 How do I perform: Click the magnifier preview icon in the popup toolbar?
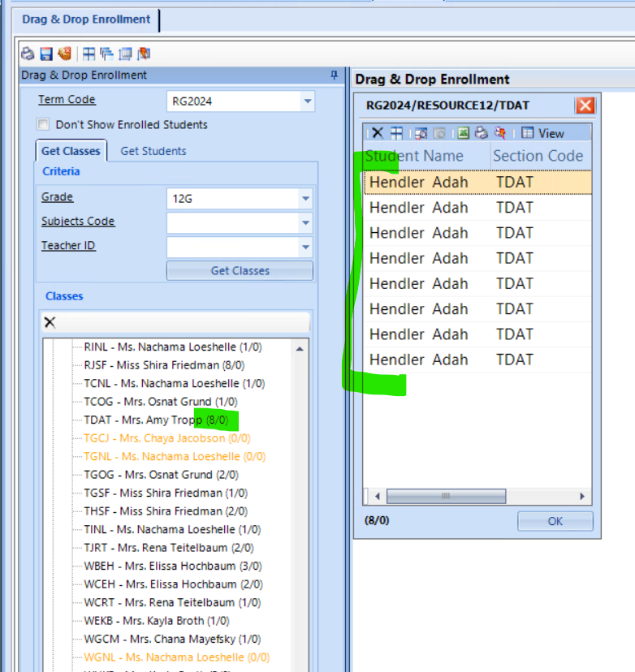tap(421, 133)
